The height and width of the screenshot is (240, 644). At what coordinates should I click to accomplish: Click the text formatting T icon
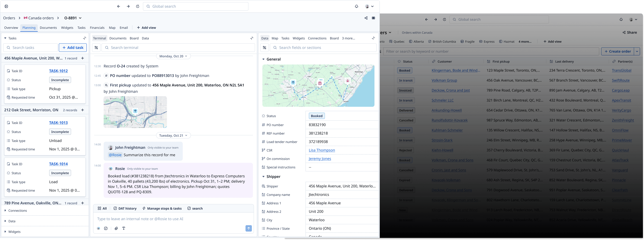tap(124, 228)
